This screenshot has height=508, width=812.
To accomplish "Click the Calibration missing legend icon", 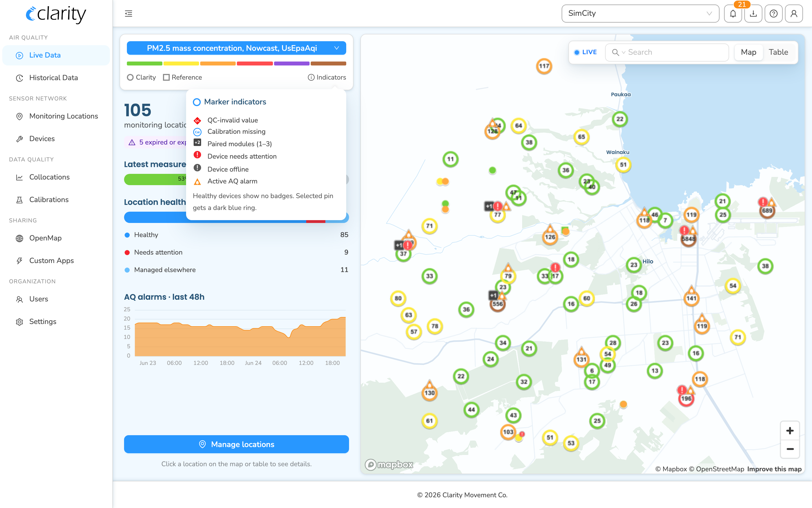I will pos(197,132).
